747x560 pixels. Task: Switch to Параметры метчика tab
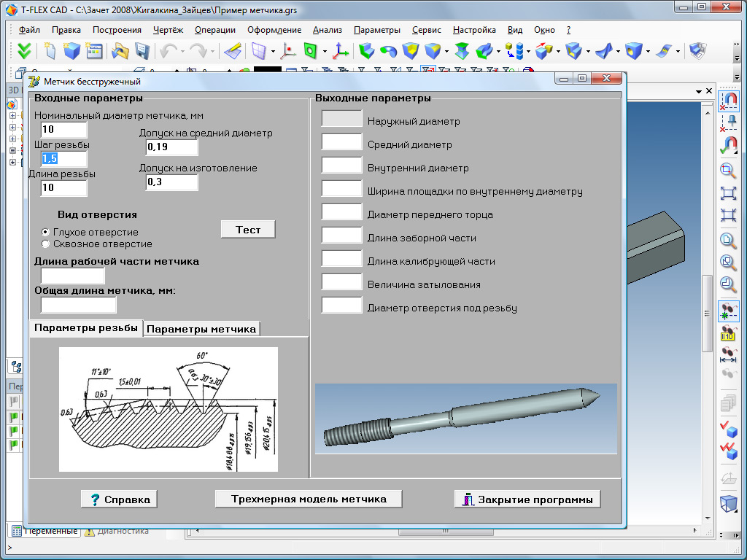(x=201, y=329)
